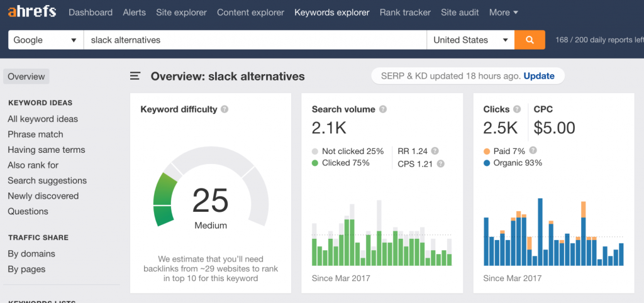644x303 pixels.
Task: Open help icon next to CPS 1.21
Action: tap(440, 164)
